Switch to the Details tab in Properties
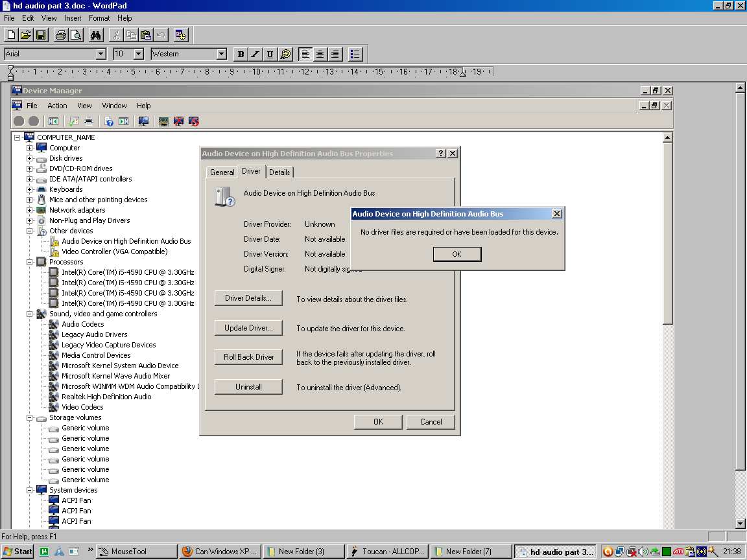Image resolution: width=747 pixels, height=560 pixels. tap(279, 172)
